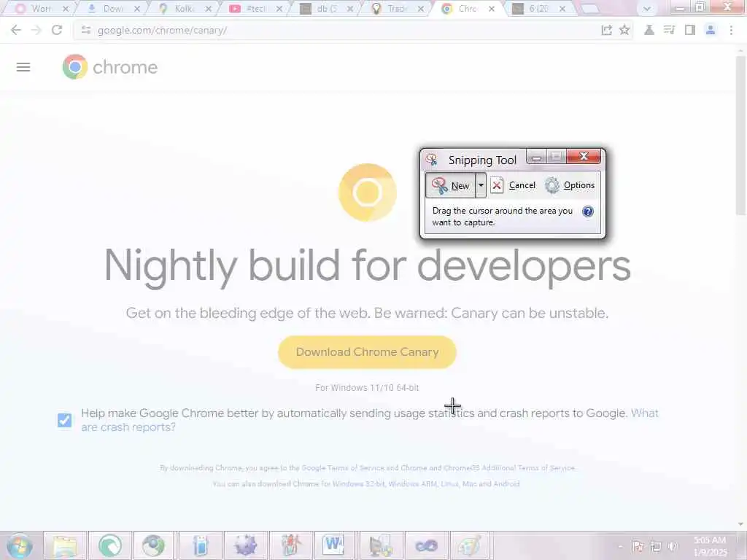The height and width of the screenshot is (560, 747).
Task: Switch to the "Trad" tab
Action: click(396, 9)
